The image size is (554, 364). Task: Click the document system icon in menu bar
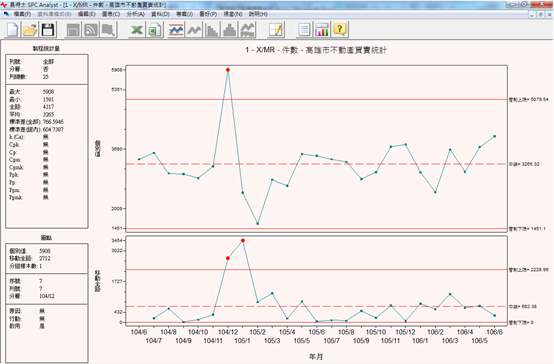[x=6, y=14]
